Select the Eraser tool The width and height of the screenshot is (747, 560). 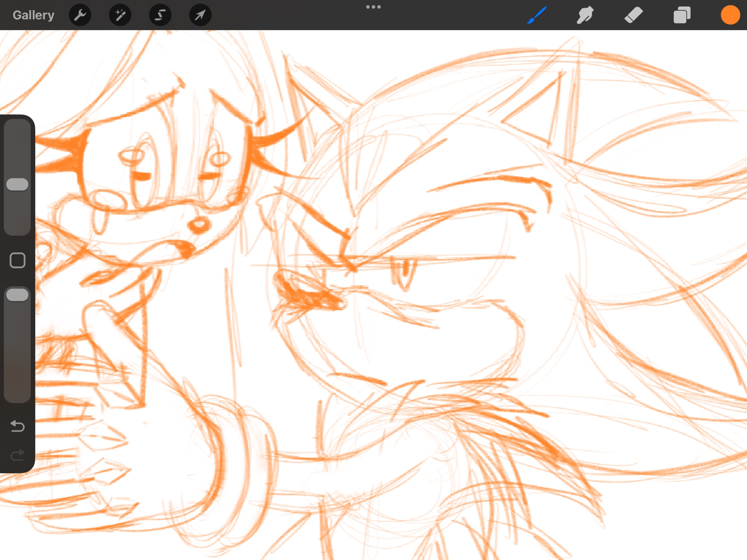(x=633, y=15)
